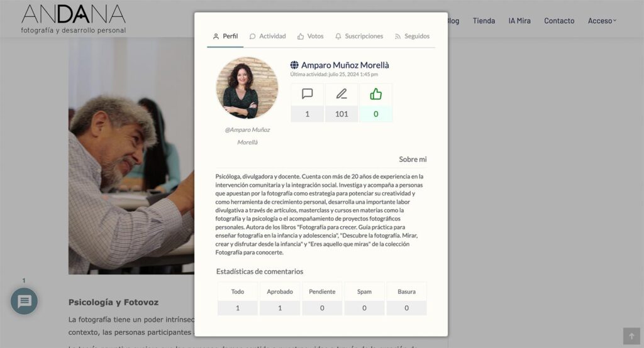This screenshot has height=348, width=644.
Task: Select the Suscripciones tab
Action: pos(359,36)
